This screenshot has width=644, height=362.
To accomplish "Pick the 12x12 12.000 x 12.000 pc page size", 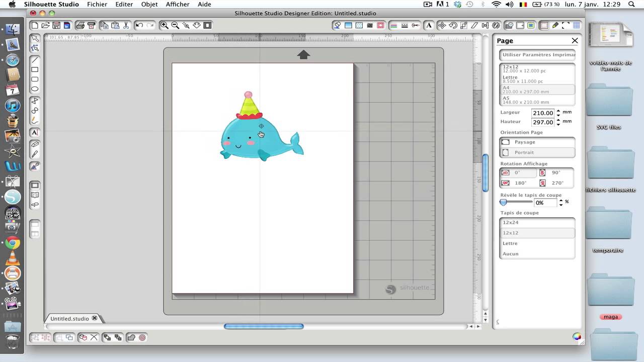I will coord(537,69).
